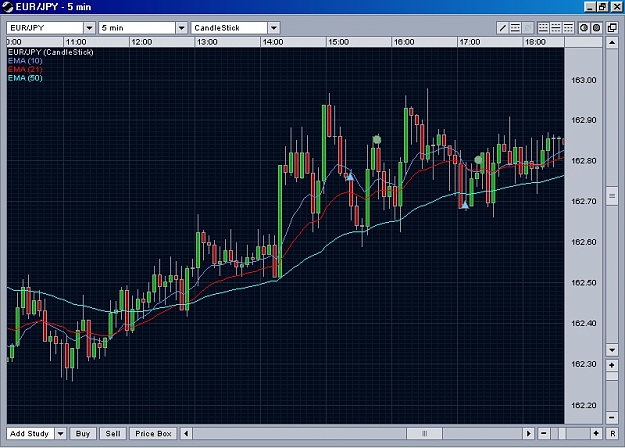Choose grid style with solid middle line
The width and height of the screenshot is (625, 448).
[x=556, y=28]
